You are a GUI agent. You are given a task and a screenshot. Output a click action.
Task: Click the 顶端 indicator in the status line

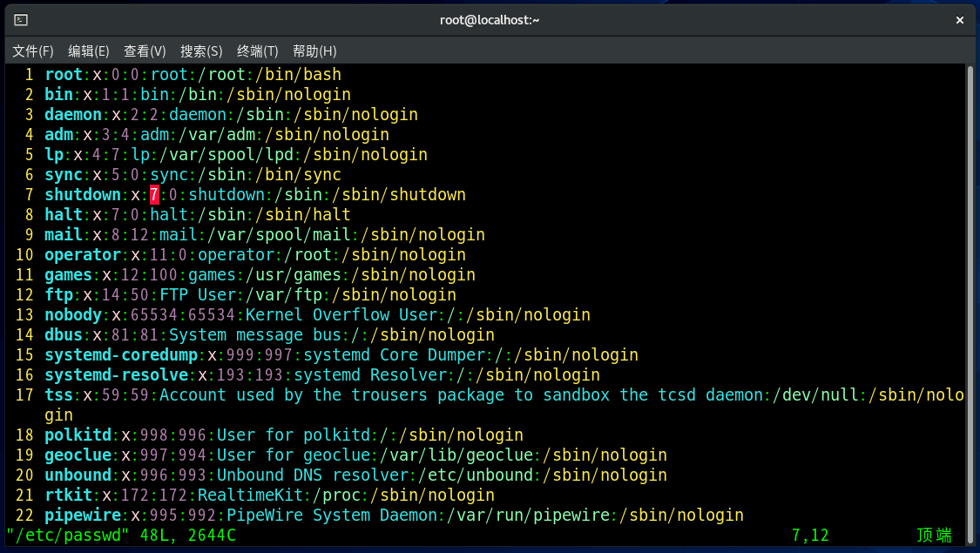(934, 535)
